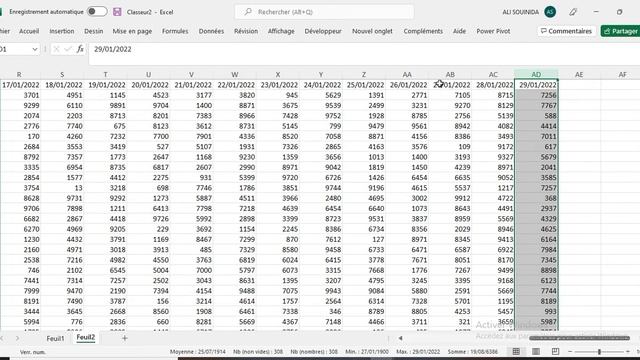Click the Commentaires button

566,31
